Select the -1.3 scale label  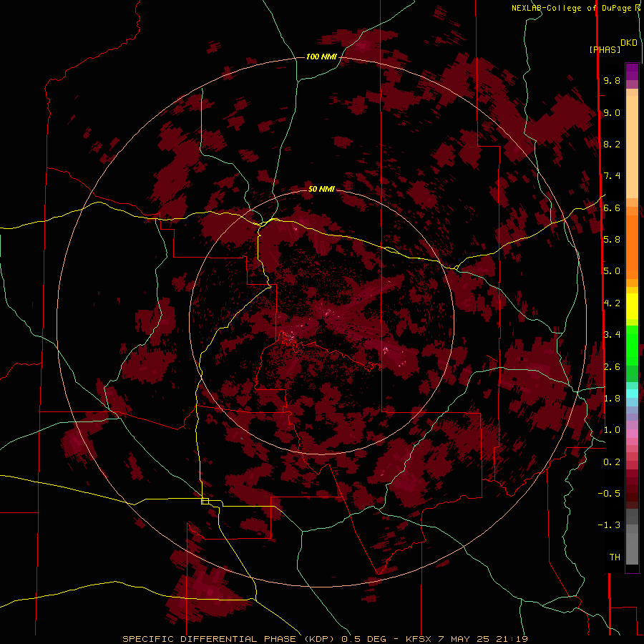pos(609,525)
